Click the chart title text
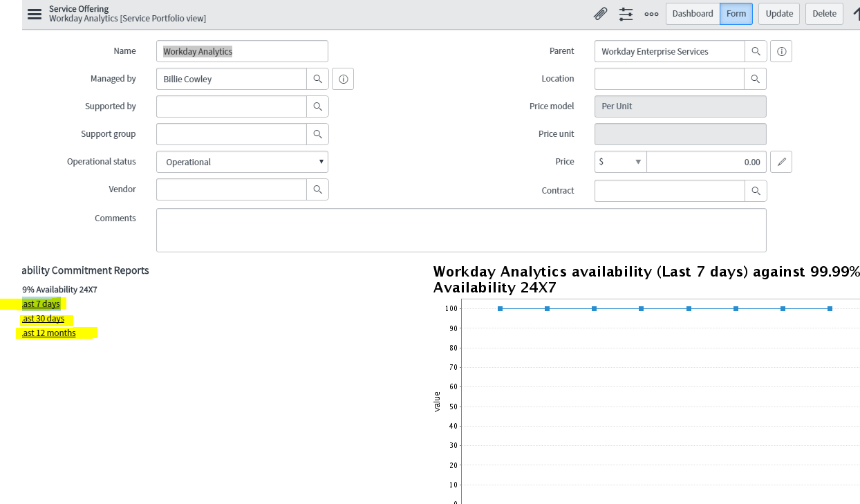 (x=646, y=279)
